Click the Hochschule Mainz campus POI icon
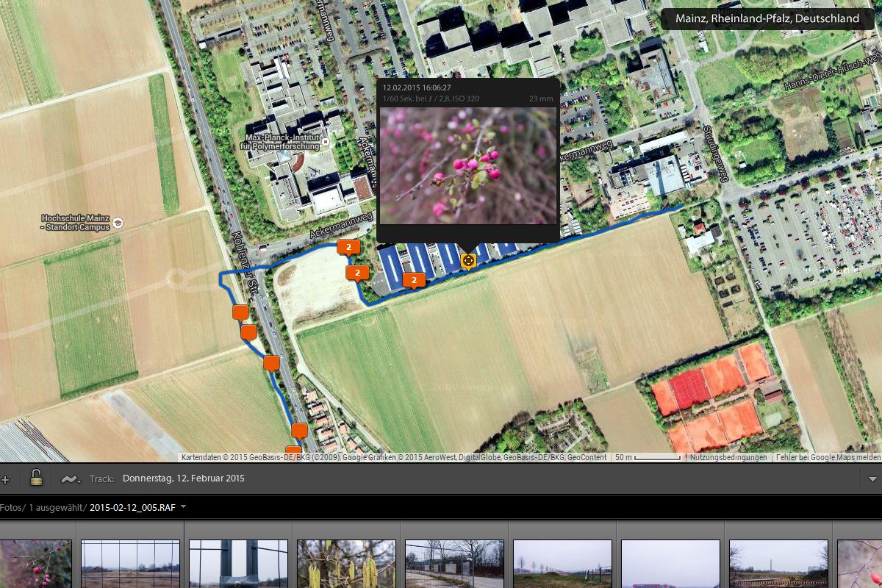Screen dimensions: 882x588 click(118, 223)
